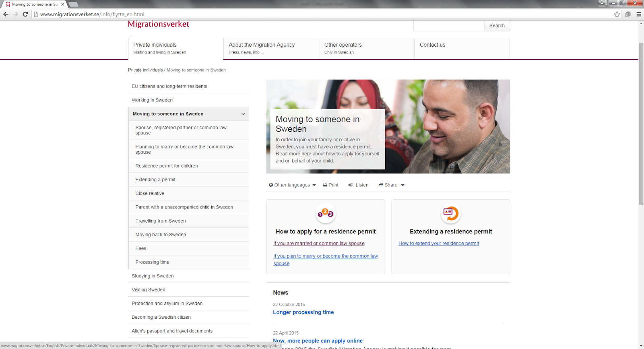Close the Moving to someone browser tab
The image size is (644, 349).
point(63,4)
